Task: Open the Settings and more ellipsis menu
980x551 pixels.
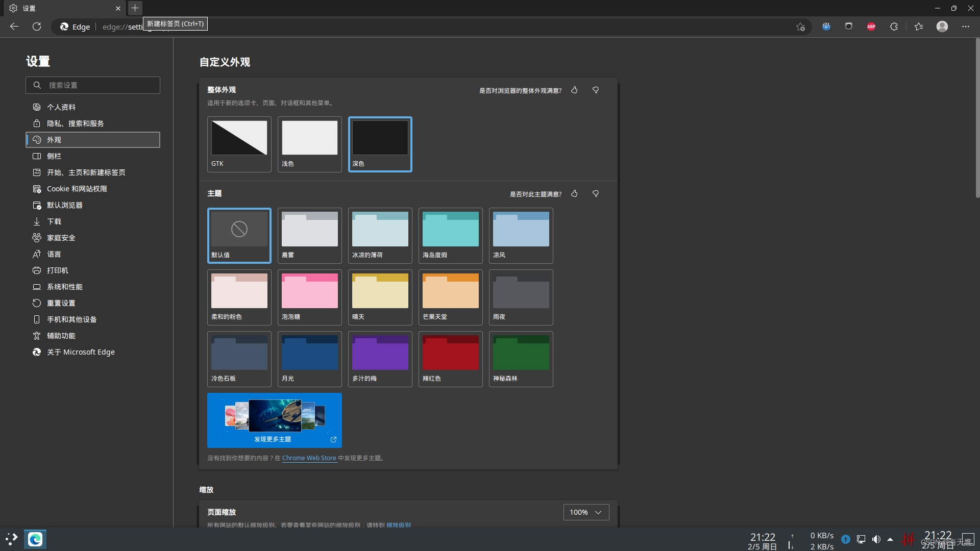Action: [x=966, y=27]
